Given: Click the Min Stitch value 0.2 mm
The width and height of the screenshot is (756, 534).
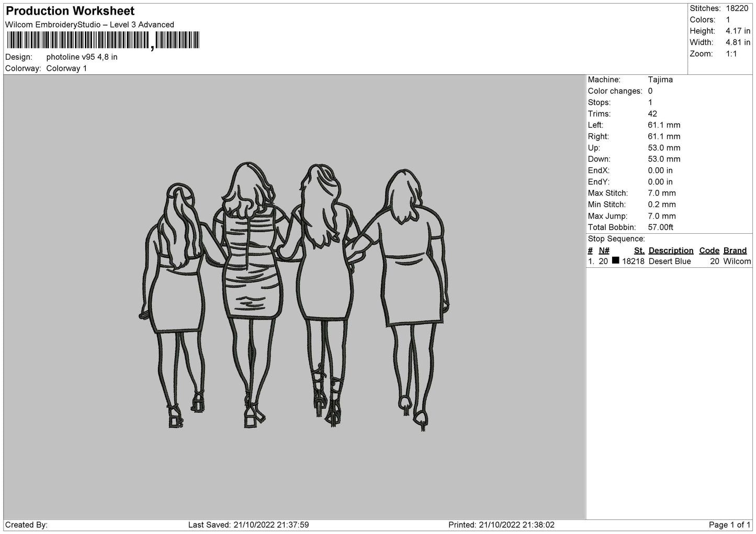Looking at the screenshot, I should pos(662,204).
